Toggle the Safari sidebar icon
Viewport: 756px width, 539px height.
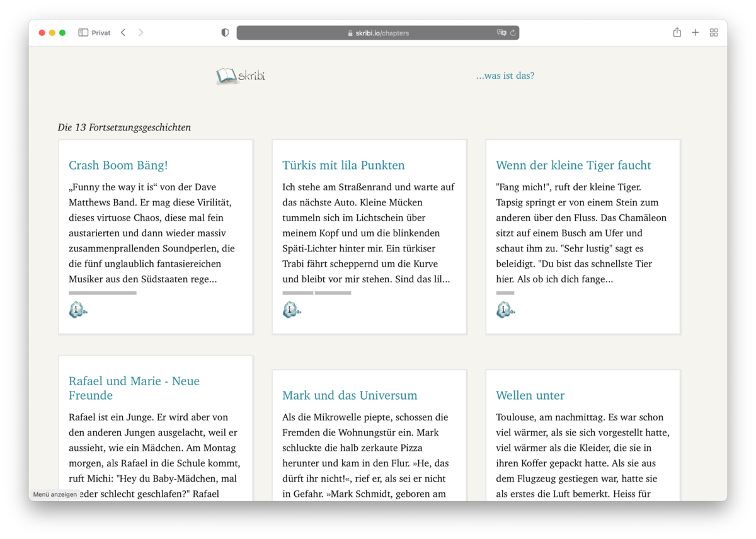pos(83,33)
